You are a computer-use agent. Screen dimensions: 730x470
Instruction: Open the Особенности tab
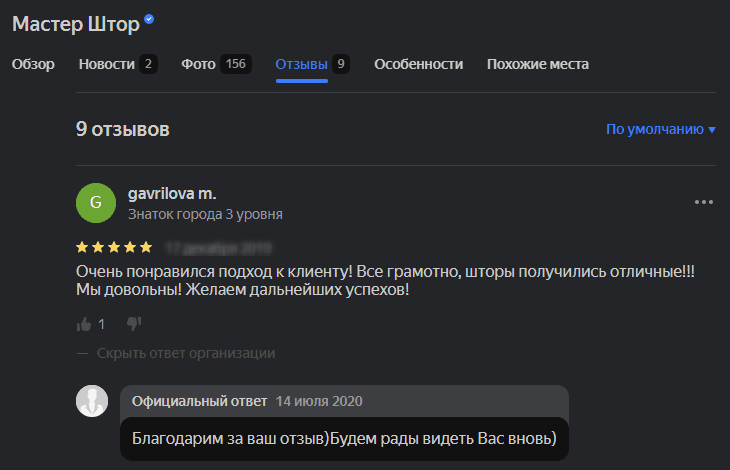[418, 64]
